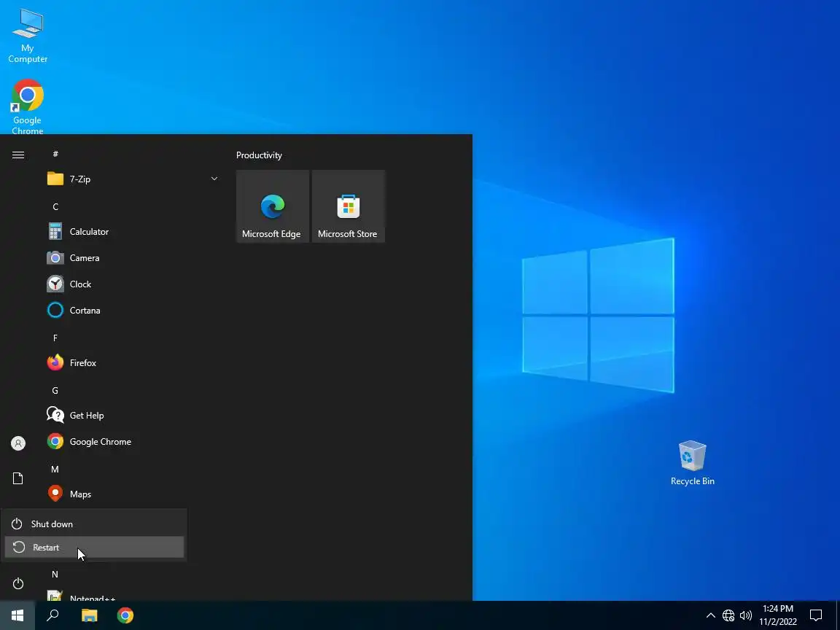840x630 pixels.
Task: Expand the 7-Zip folder chevron
Action: [x=214, y=179]
